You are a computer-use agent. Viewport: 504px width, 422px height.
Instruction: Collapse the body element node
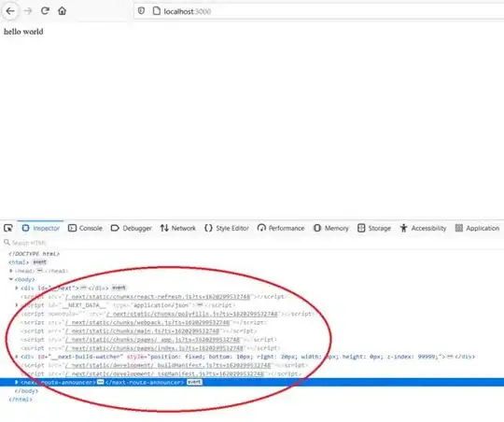coord(11,279)
